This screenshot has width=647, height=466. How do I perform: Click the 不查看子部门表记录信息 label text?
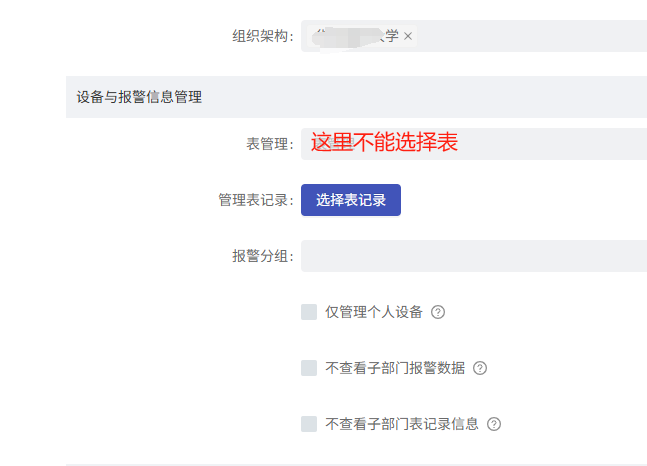[402, 424]
